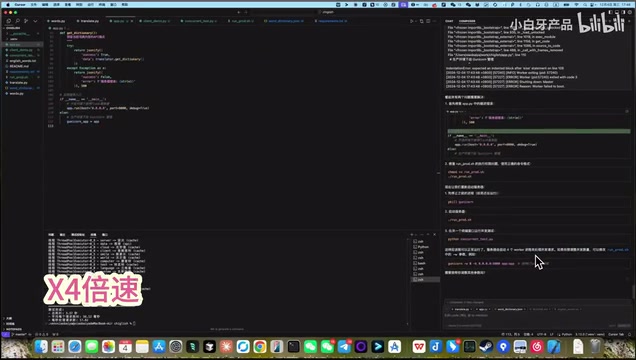Switch to the translate.py tab

(x=88, y=21)
